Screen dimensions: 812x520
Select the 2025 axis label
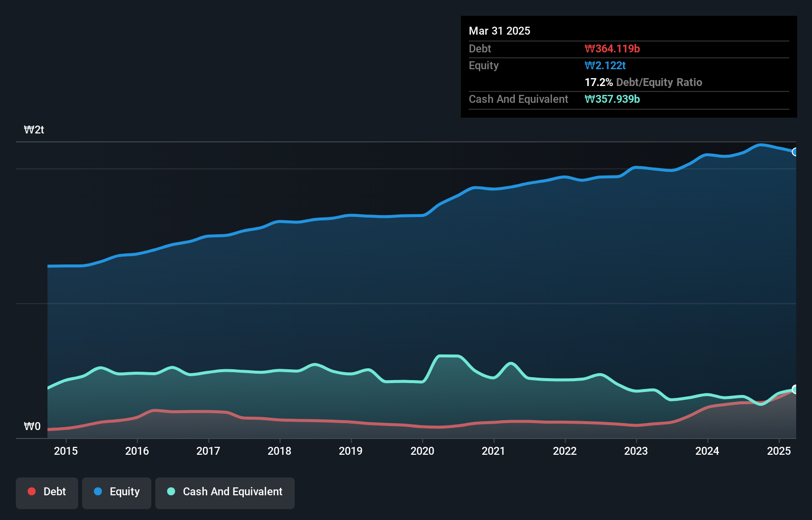[779, 451]
